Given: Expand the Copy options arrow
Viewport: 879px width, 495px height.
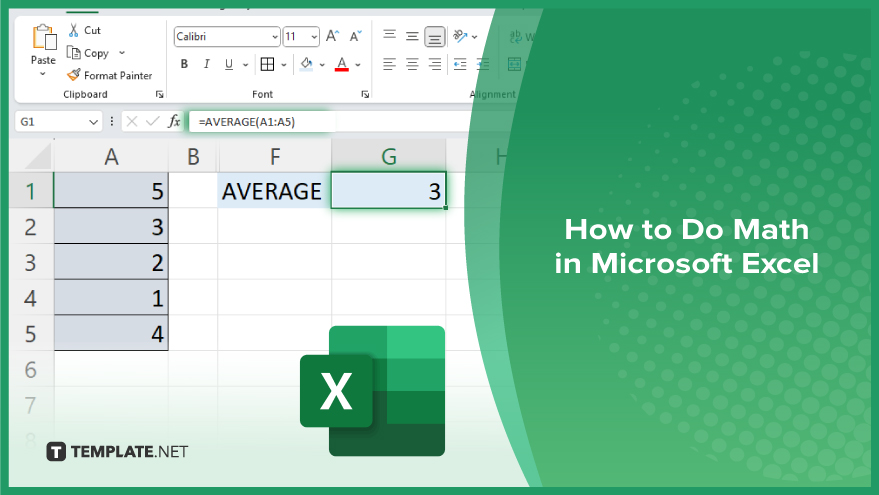Looking at the screenshot, I should [122, 53].
